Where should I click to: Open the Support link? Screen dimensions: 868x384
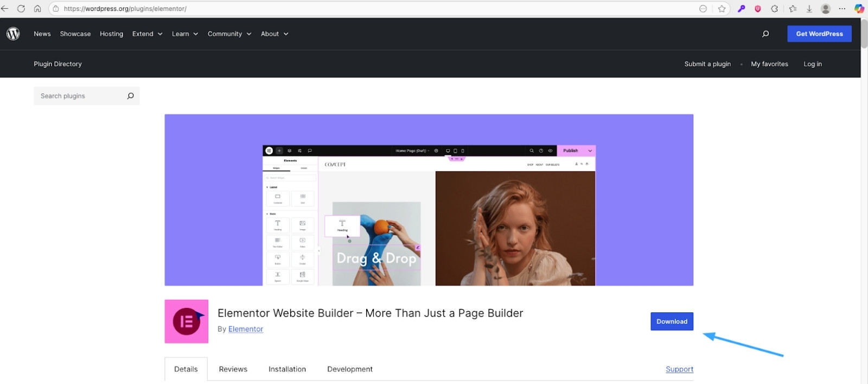click(x=679, y=369)
